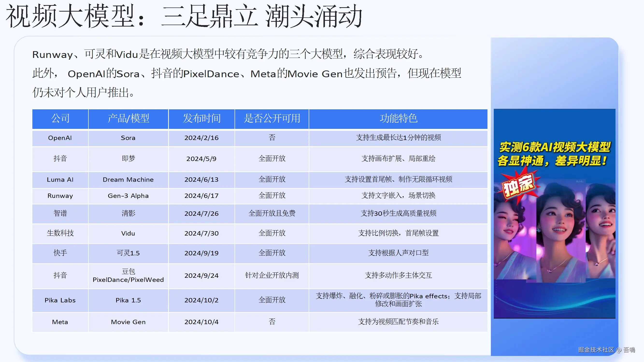Select the OpenAI cell in the table

[60, 138]
